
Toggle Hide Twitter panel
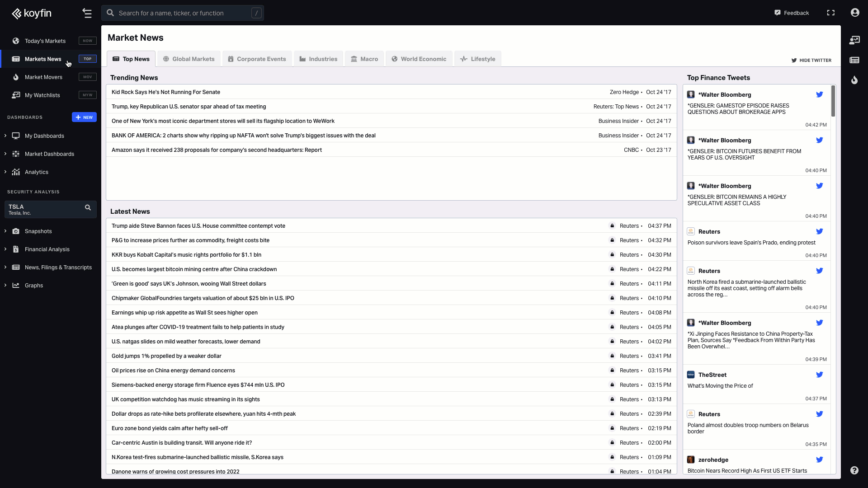[x=811, y=60]
